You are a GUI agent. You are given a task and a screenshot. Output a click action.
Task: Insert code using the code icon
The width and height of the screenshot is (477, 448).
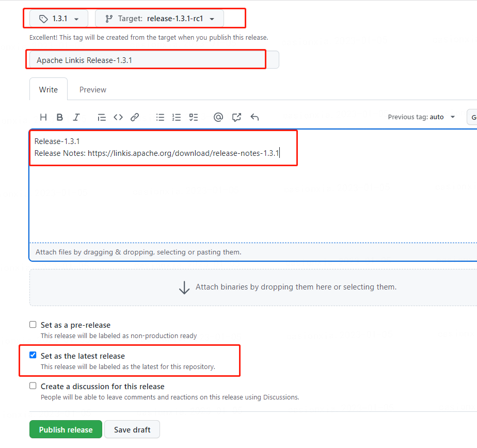(x=118, y=117)
